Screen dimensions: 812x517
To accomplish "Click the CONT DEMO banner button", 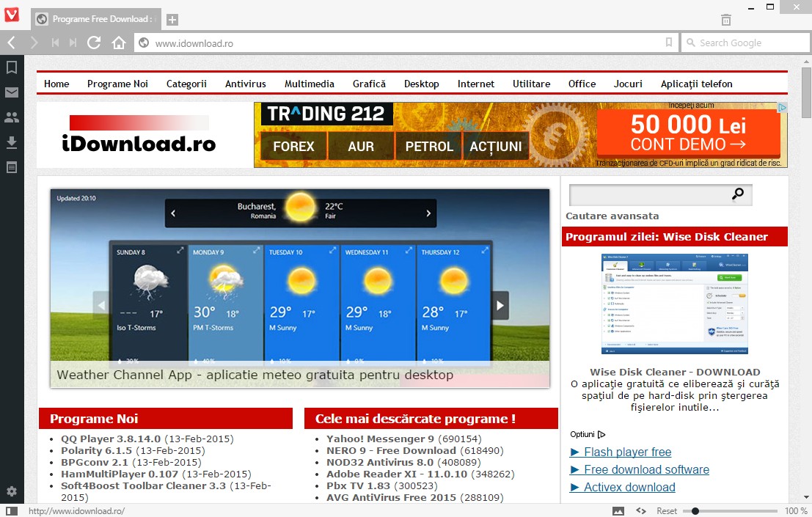I will (x=688, y=133).
